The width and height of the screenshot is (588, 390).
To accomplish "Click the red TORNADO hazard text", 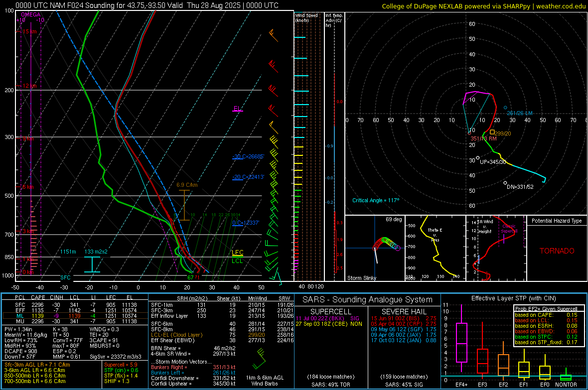I will pos(557,251).
